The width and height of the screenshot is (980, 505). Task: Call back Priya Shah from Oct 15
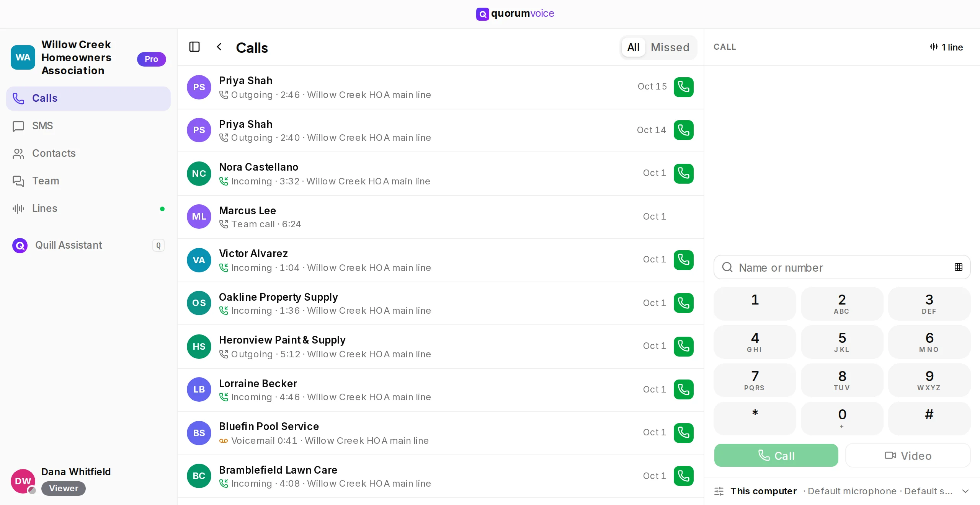tap(684, 87)
